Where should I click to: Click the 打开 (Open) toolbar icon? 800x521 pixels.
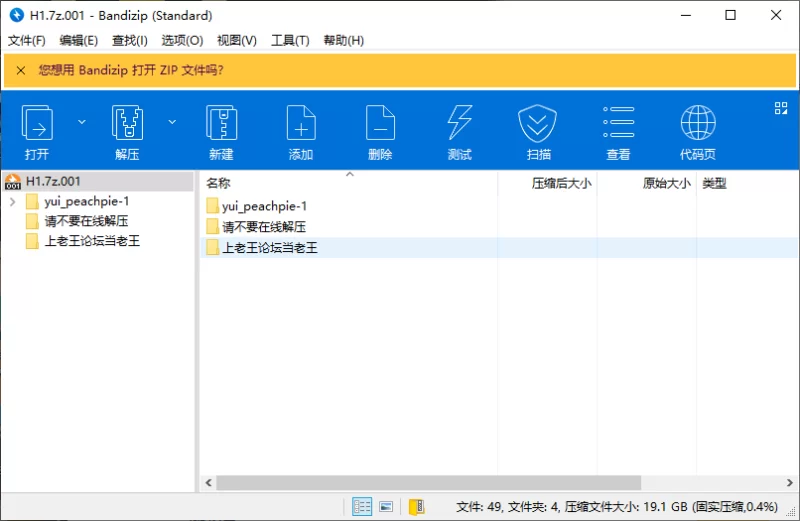point(37,124)
